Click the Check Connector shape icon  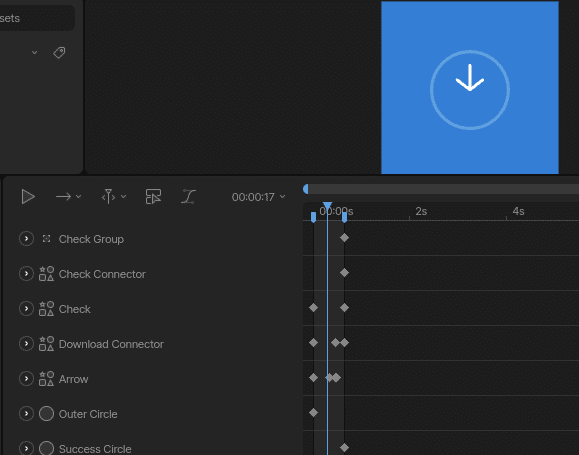(x=47, y=274)
